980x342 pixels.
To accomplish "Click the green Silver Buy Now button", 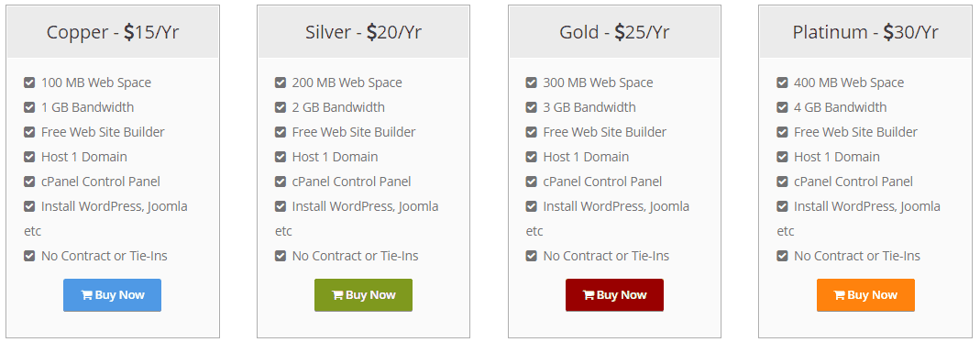I will 363,295.
